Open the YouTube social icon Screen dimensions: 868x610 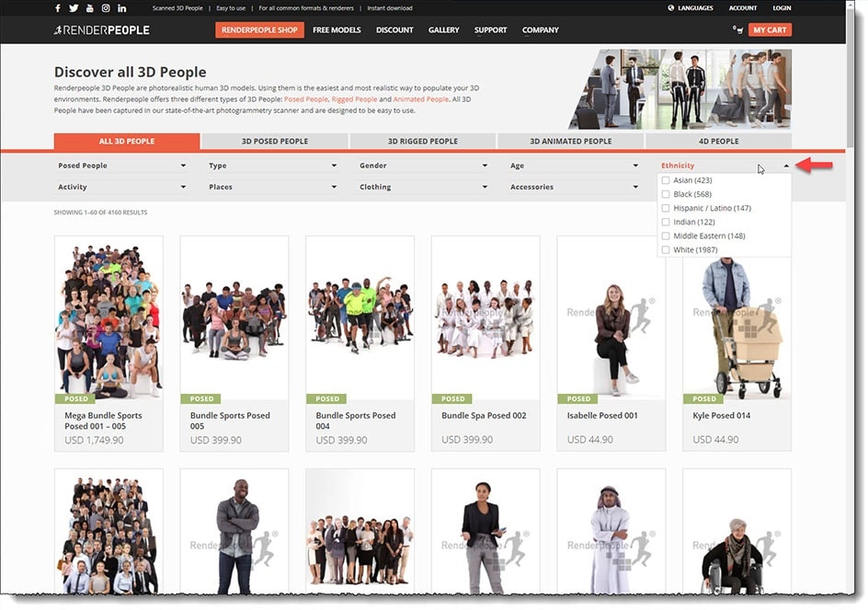90,8
